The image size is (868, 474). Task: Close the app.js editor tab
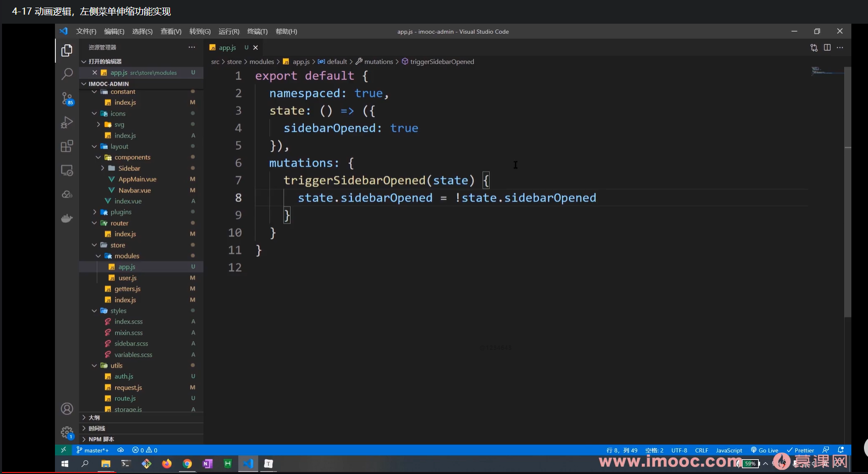point(256,47)
